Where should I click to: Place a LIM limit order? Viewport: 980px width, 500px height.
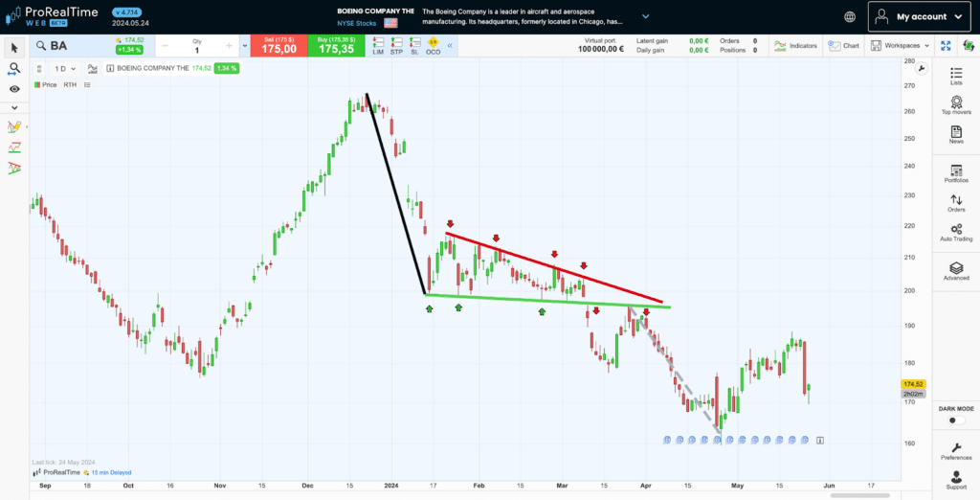(378, 46)
